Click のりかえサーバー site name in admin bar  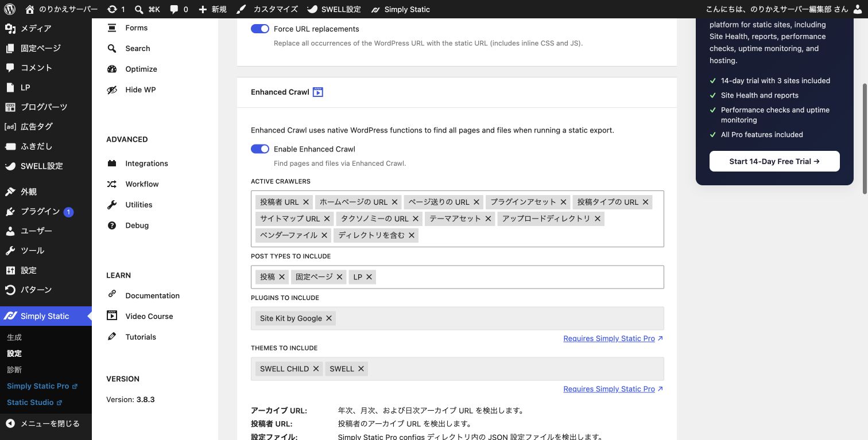pyautogui.click(x=62, y=9)
